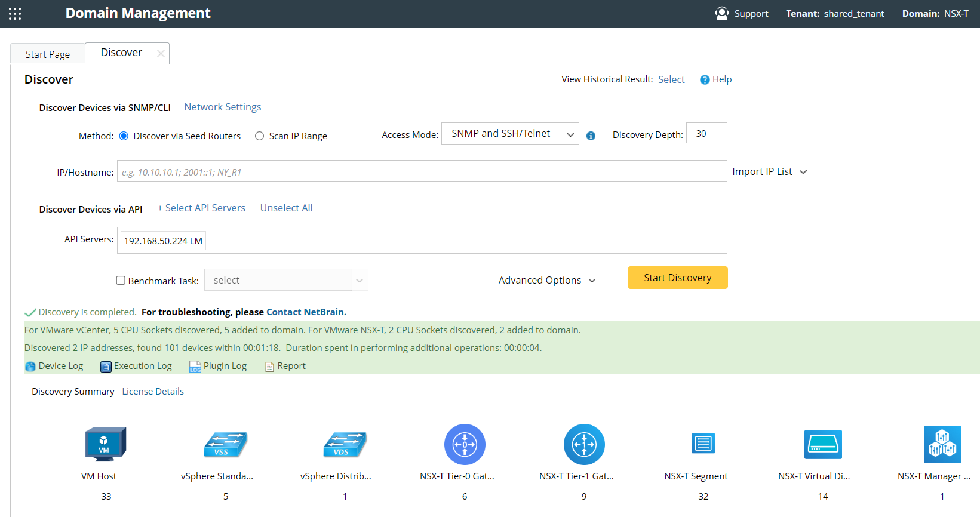980x517 pixels.
Task: Click Unselect All link
Action: point(286,208)
